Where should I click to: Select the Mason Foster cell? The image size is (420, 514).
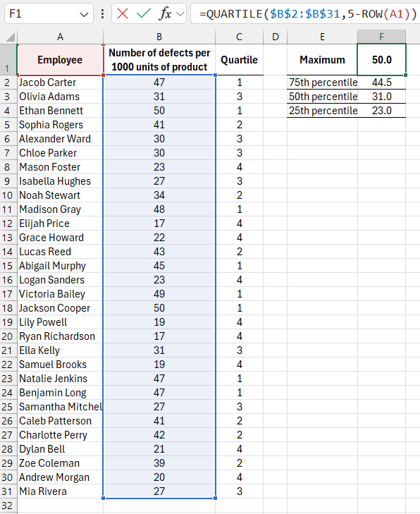(x=60, y=167)
